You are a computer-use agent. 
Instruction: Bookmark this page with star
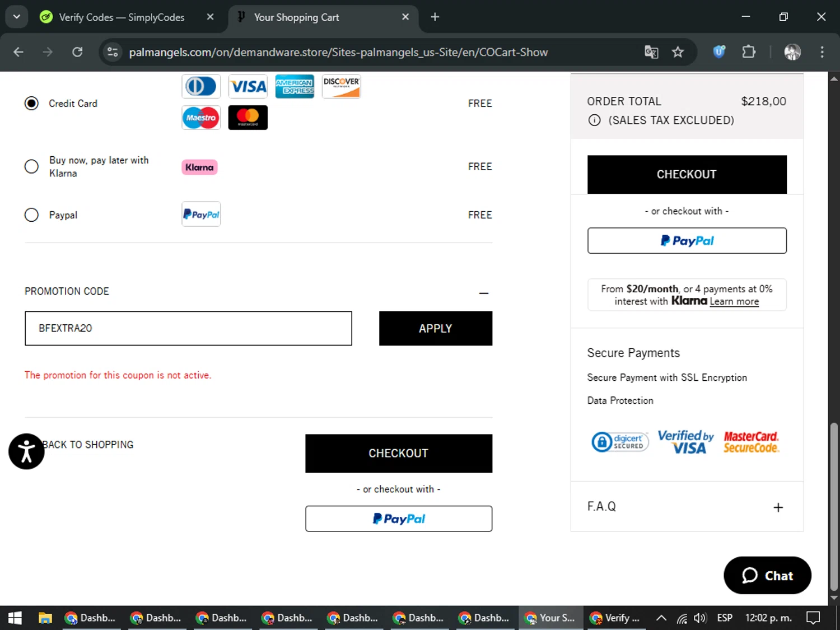pyautogui.click(x=678, y=52)
